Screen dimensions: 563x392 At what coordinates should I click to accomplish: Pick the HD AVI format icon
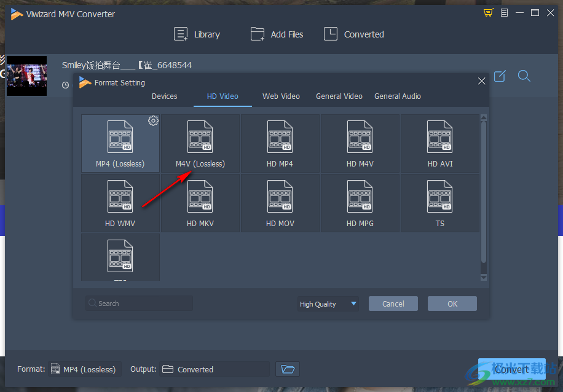439,137
